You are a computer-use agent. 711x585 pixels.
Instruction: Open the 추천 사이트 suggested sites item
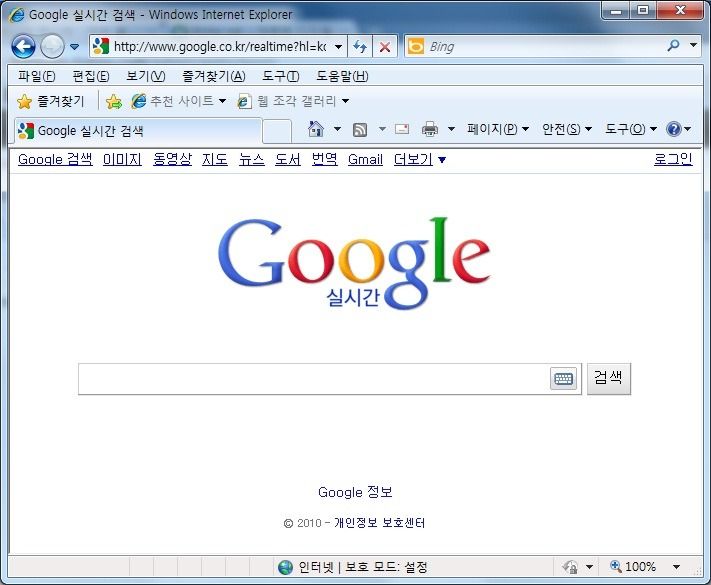pos(178,101)
